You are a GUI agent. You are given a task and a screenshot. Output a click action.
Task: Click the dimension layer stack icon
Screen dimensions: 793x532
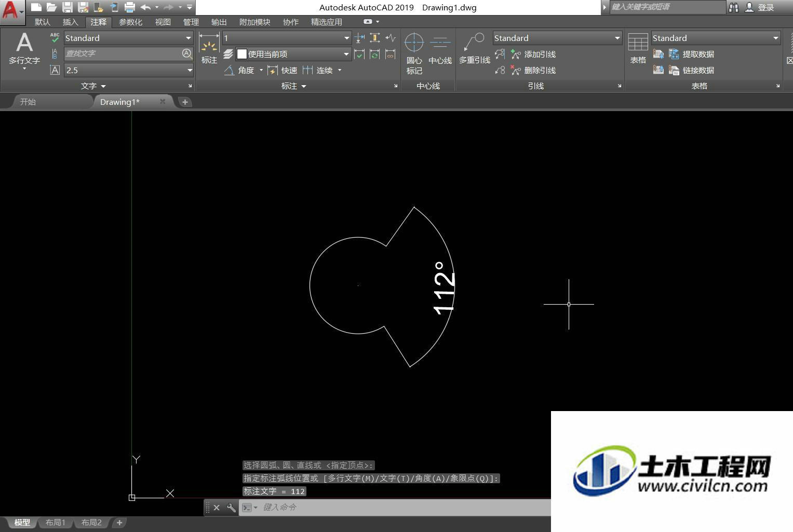point(228,54)
